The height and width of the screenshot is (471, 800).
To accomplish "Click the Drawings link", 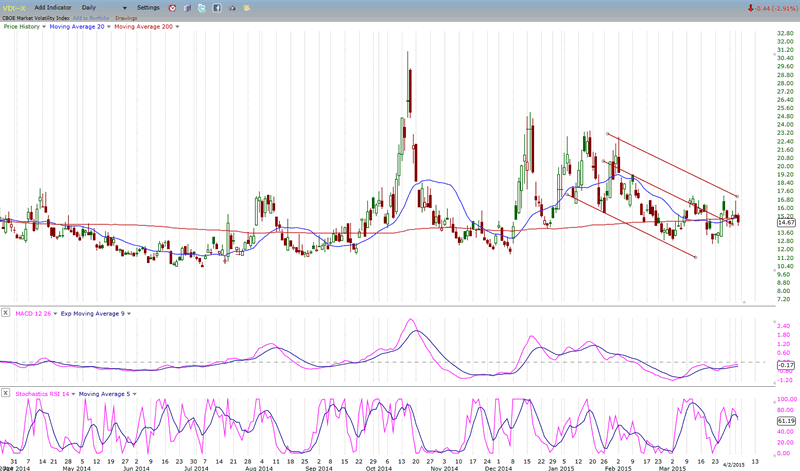I will coord(127,17).
